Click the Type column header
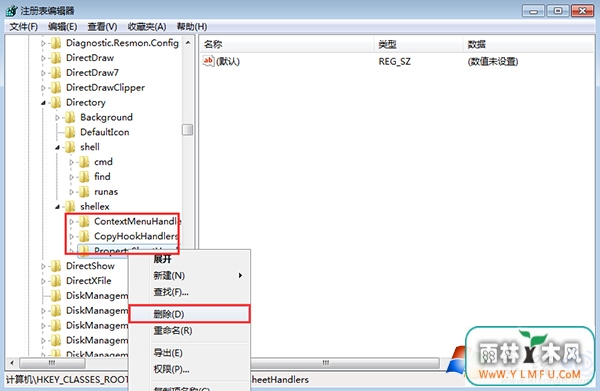Viewport: 600px width, 391px height. coord(418,44)
